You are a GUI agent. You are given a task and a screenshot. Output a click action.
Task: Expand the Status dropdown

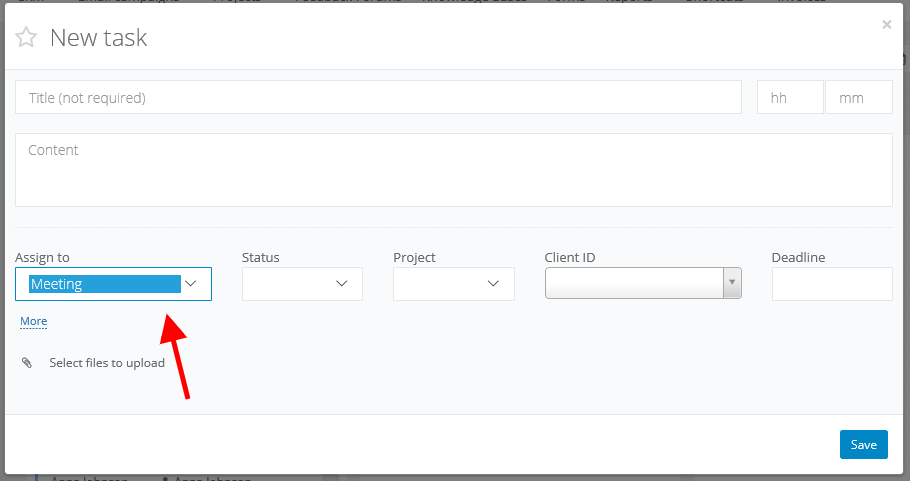click(x=302, y=284)
